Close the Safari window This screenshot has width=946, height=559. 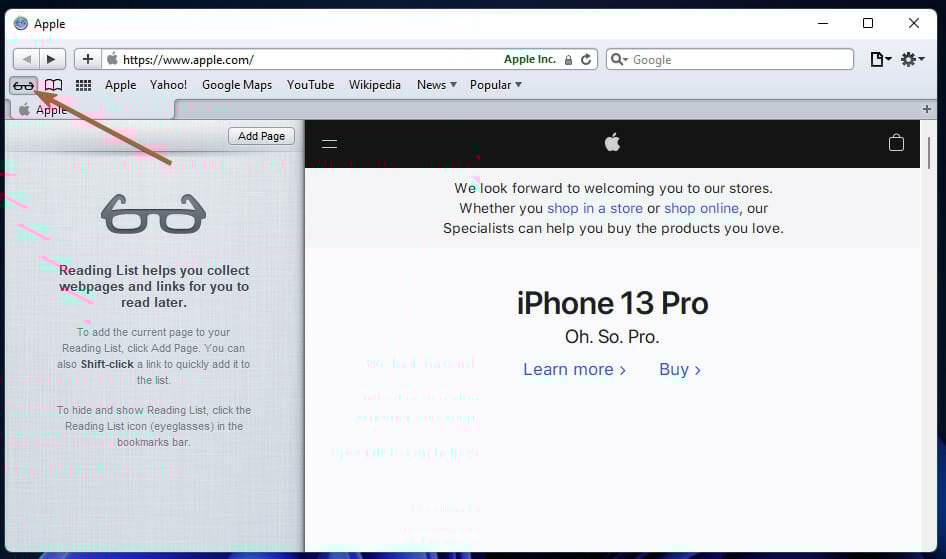(914, 24)
